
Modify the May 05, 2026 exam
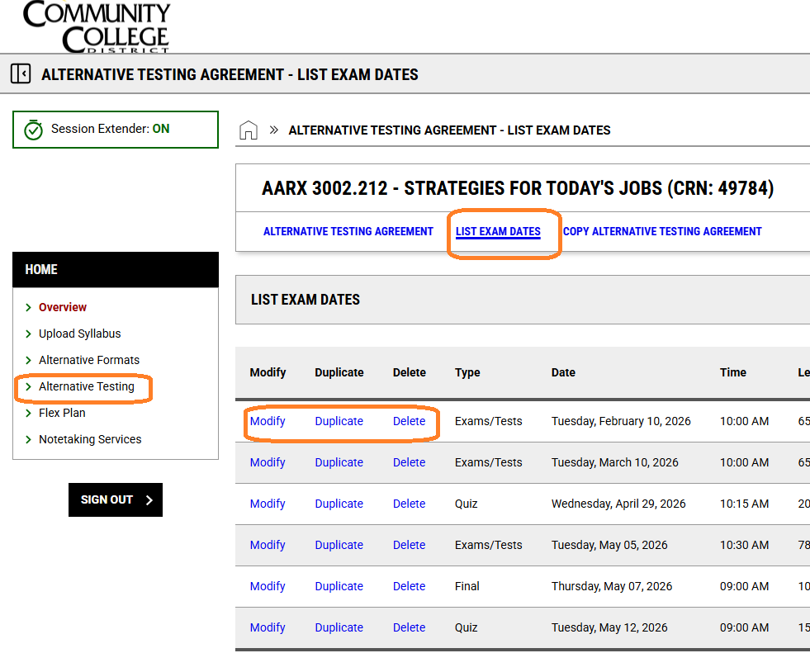coord(268,545)
